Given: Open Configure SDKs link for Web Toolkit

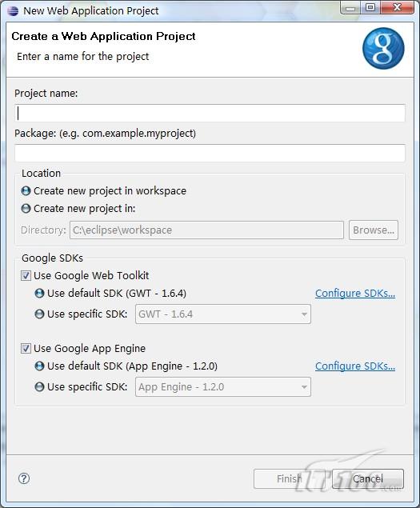Looking at the screenshot, I should point(355,294).
